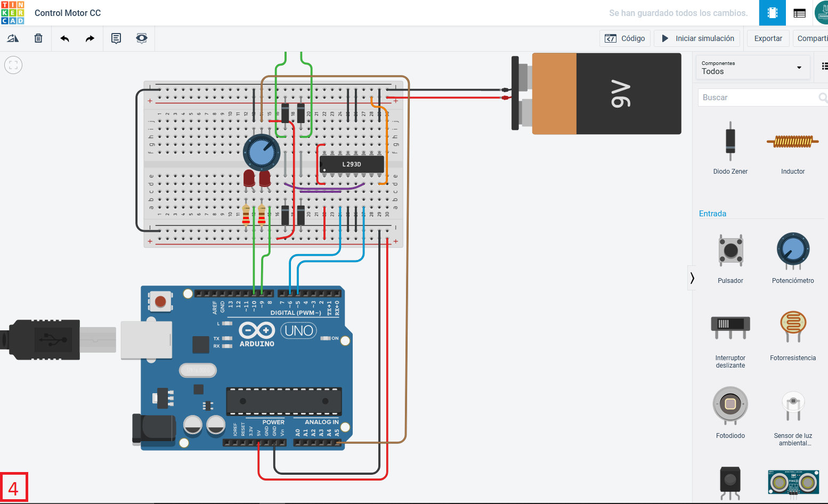Start simulation with Iniciar simulación
Viewport: 828px width, 504px height.
click(697, 38)
